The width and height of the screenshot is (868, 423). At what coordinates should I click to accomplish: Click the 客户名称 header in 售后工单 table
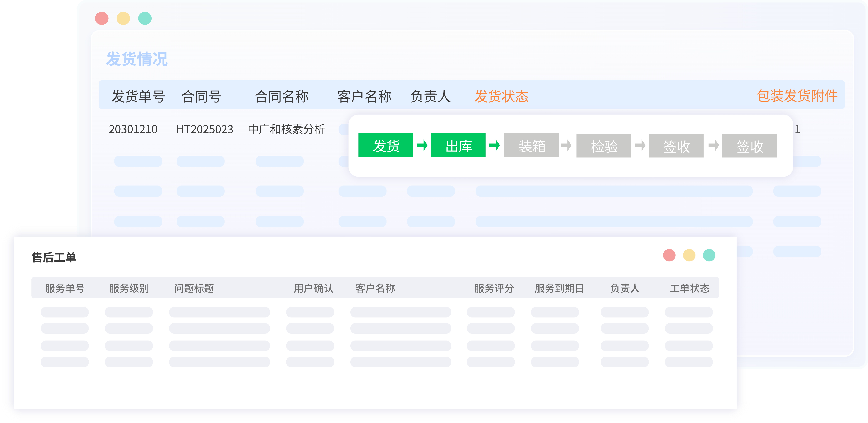[x=375, y=288]
